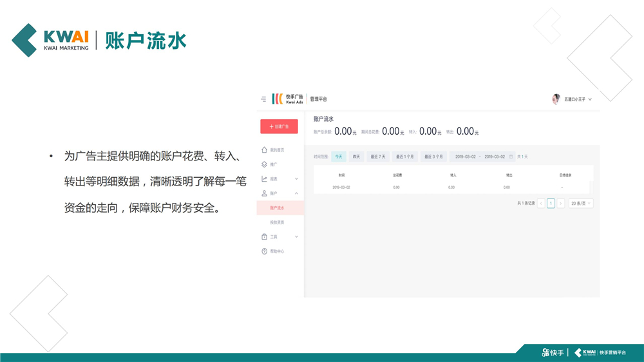This screenshot has width=644, height=362.
Task: Click the end date 2019-03-02 field
Action: (x=495, y=157)
